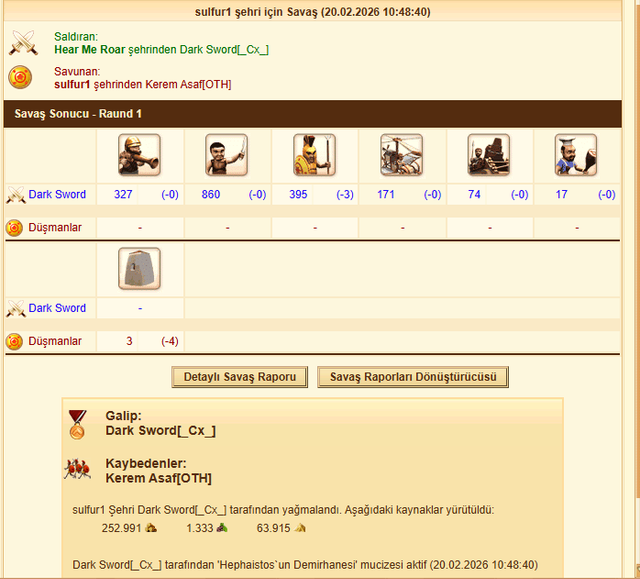
Task: Click the wine grapes icon near 1.333
Action: tap(222, 528)
